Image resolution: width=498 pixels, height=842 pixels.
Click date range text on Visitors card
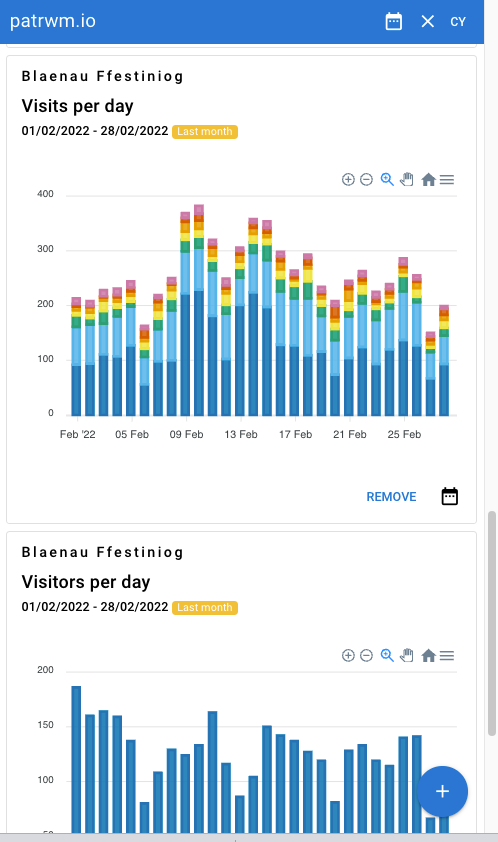click(95, 607)
